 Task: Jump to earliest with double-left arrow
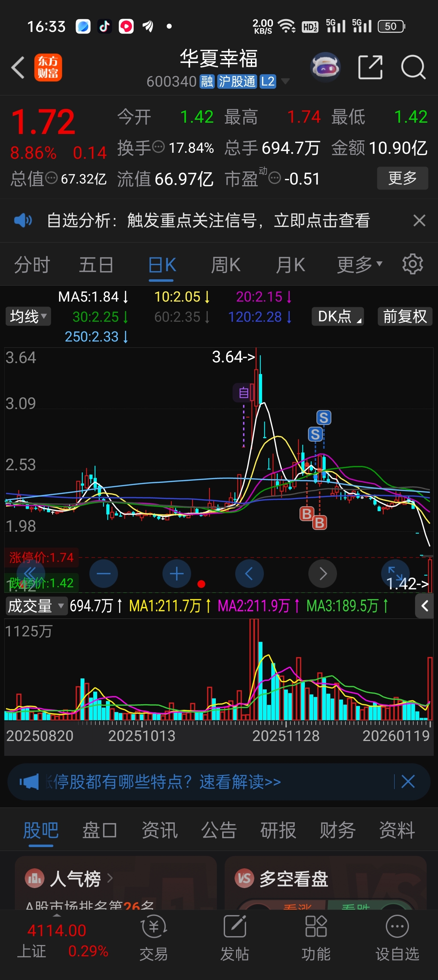[x=30, y=573]
